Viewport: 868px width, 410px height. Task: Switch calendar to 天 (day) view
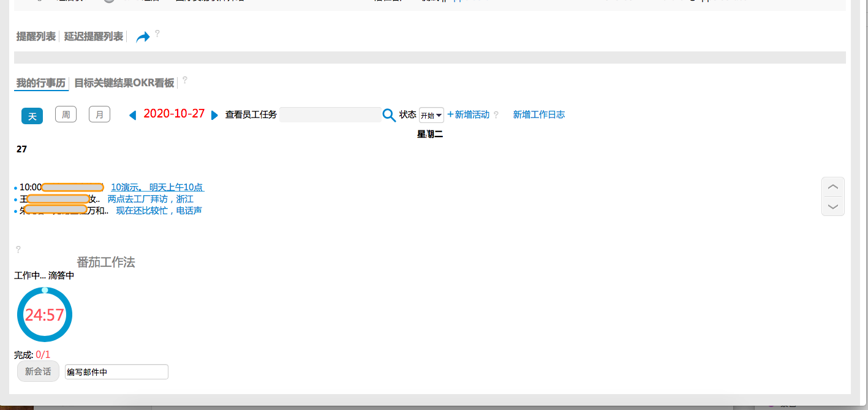[x=32, y=116]
